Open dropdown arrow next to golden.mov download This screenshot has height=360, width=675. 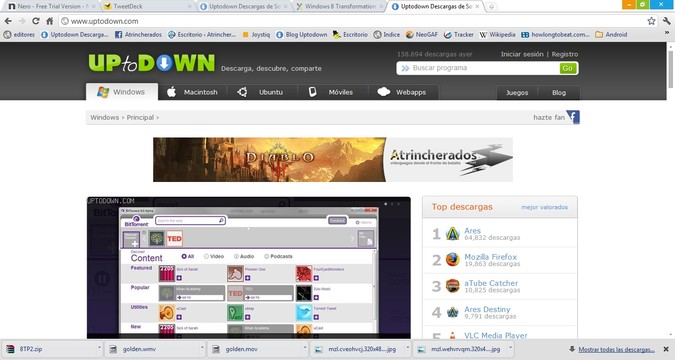[305, 348]
